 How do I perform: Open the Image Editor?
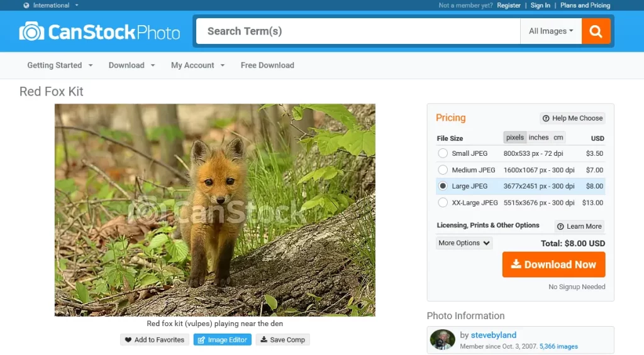223,340
